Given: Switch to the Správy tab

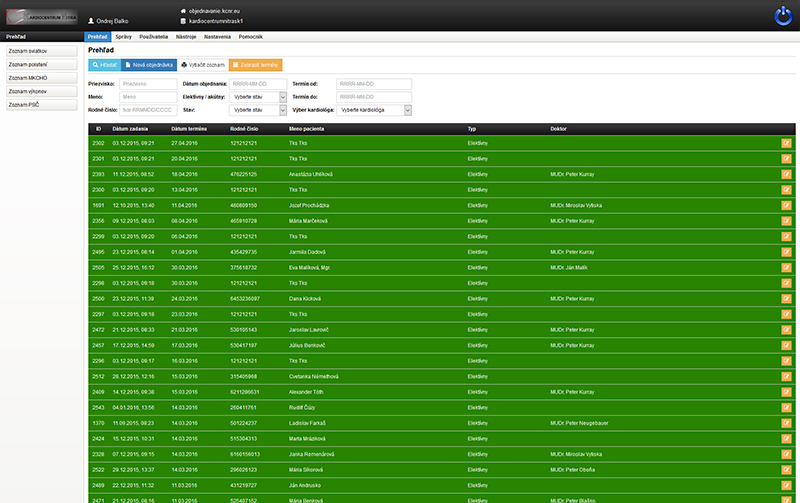Looking at the screenshot, I should 123,37.
